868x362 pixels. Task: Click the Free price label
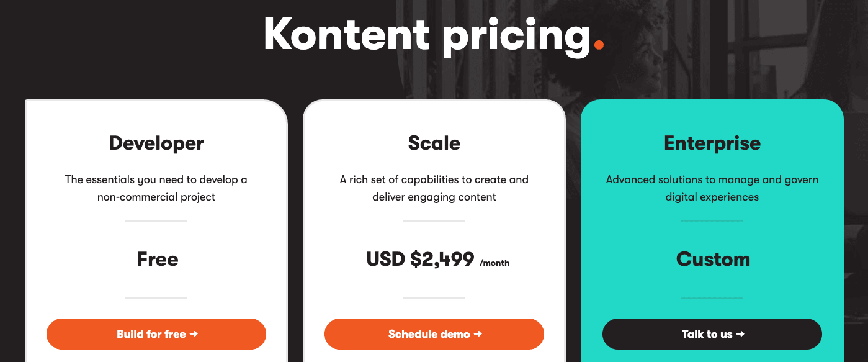pyautogui.click(x=158, y=259)
